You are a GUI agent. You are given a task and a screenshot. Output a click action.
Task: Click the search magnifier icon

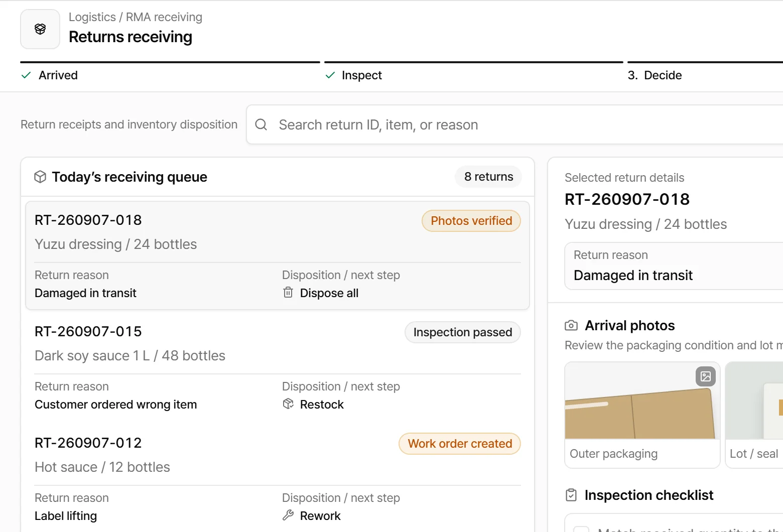pyautogui.click(x=261, y=124)
